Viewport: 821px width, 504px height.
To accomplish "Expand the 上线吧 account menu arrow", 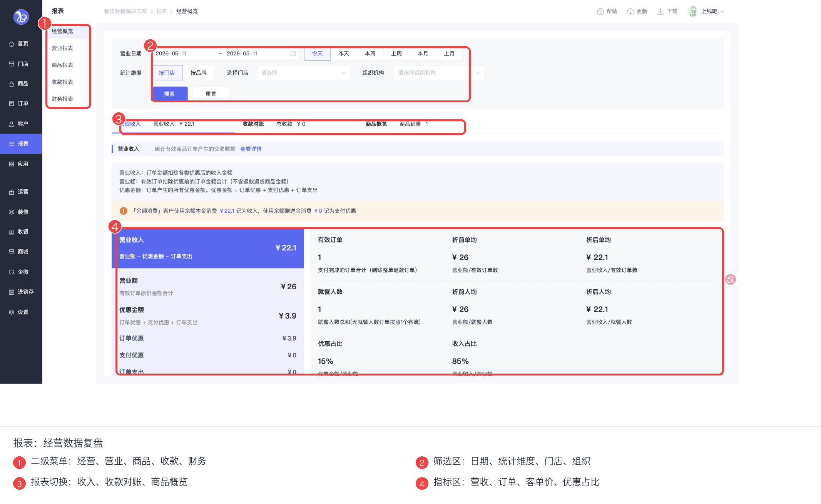I will (722, 12).
